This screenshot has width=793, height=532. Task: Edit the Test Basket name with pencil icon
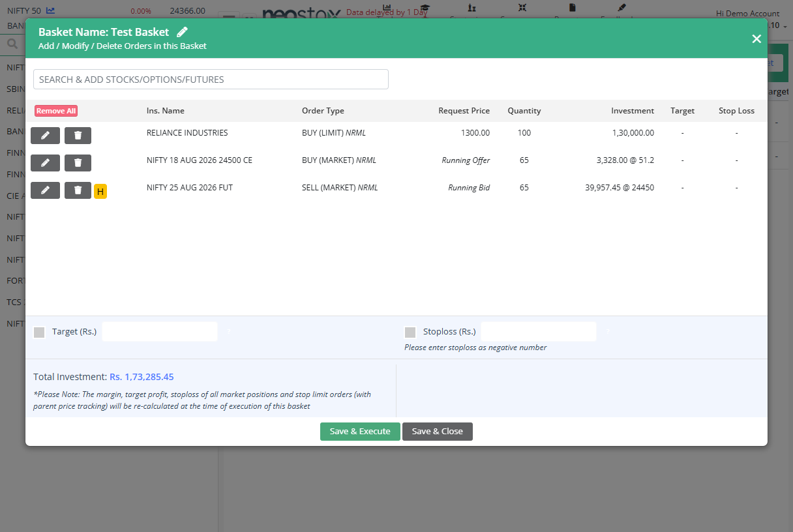coord(183,32)
